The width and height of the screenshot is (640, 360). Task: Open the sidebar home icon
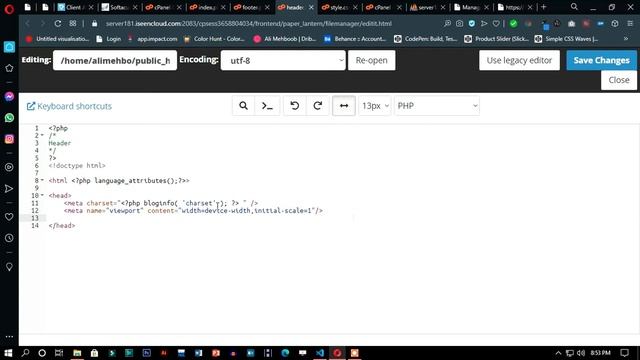9,47
